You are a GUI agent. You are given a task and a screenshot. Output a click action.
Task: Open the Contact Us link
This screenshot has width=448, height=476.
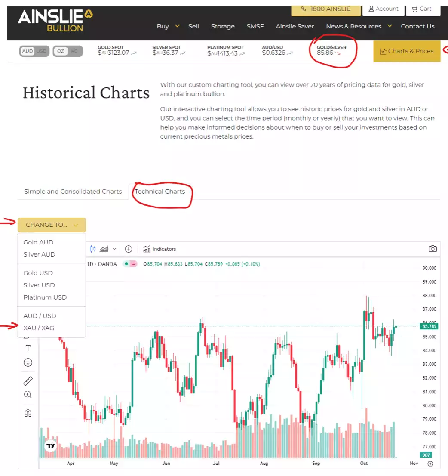[x=417, y=26]
